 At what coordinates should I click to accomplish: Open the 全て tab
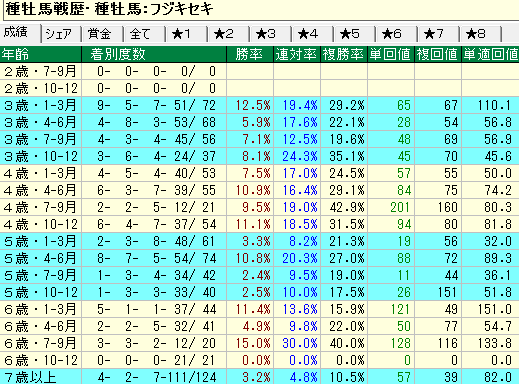(145, 34)
